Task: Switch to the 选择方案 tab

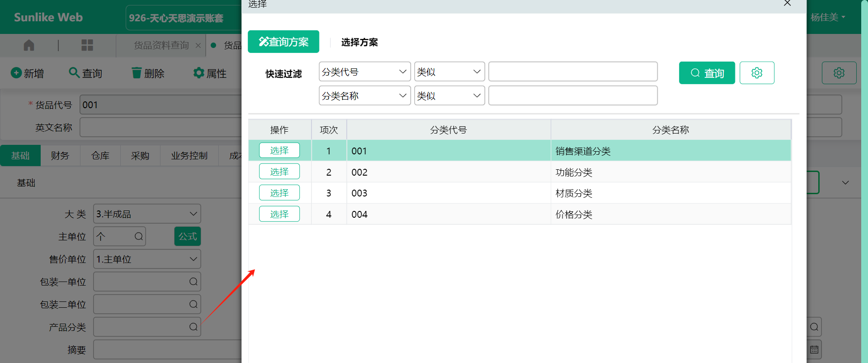Action: tap(359, 42)
